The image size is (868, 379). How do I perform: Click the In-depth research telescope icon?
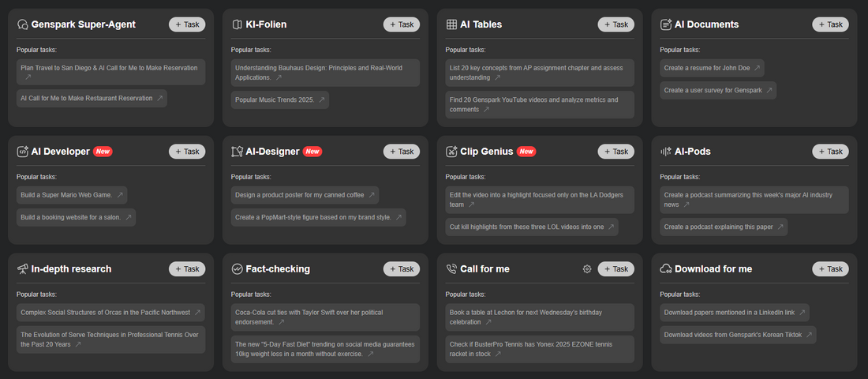[x=23, y=269]
